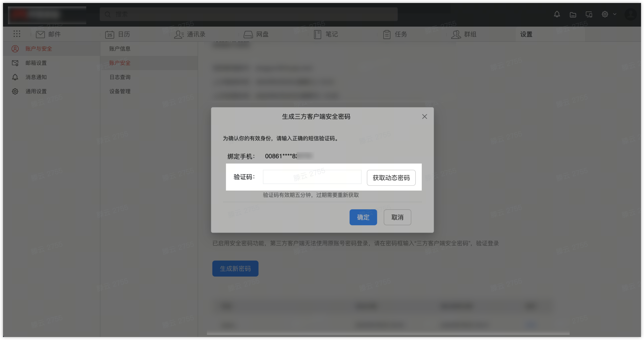644x340 pixels.
Task: Click the notification bell icon in top bar
Action: tap(557, 14)
